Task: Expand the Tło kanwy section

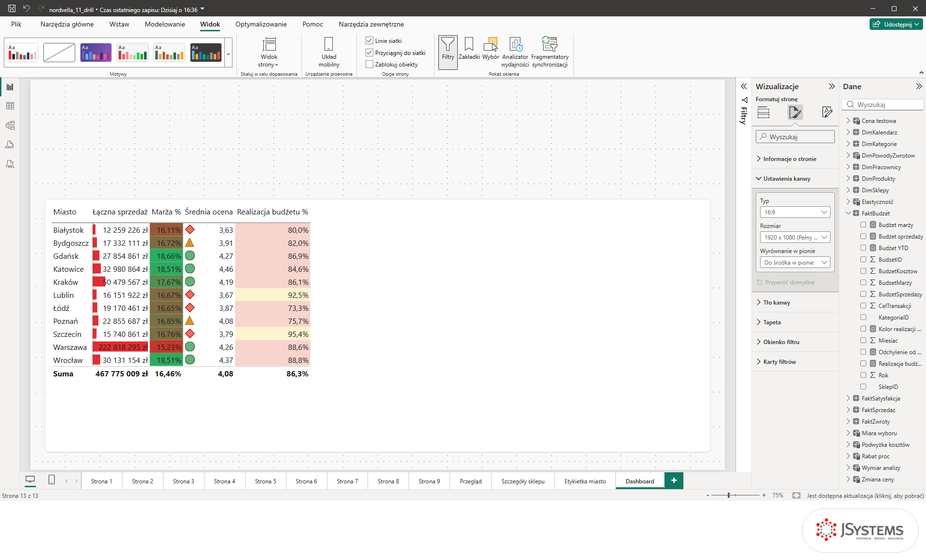Action: [796, 303]
